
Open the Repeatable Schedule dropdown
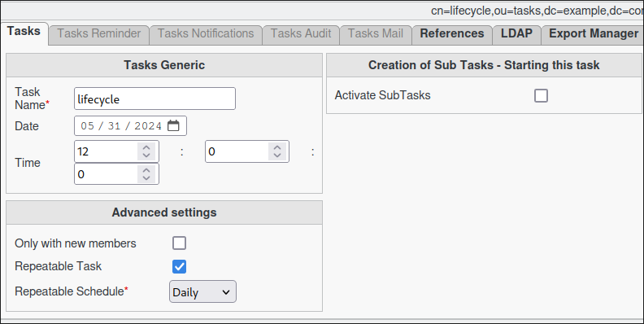point(203,292)
